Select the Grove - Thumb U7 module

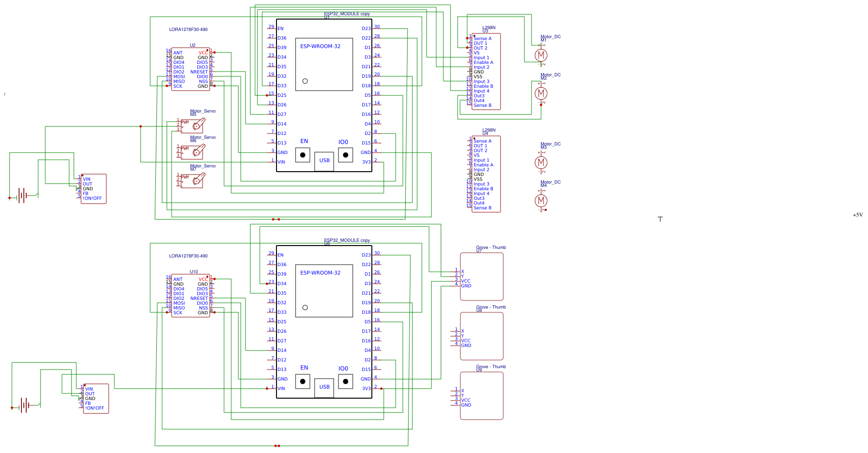[x=481, y=277]
